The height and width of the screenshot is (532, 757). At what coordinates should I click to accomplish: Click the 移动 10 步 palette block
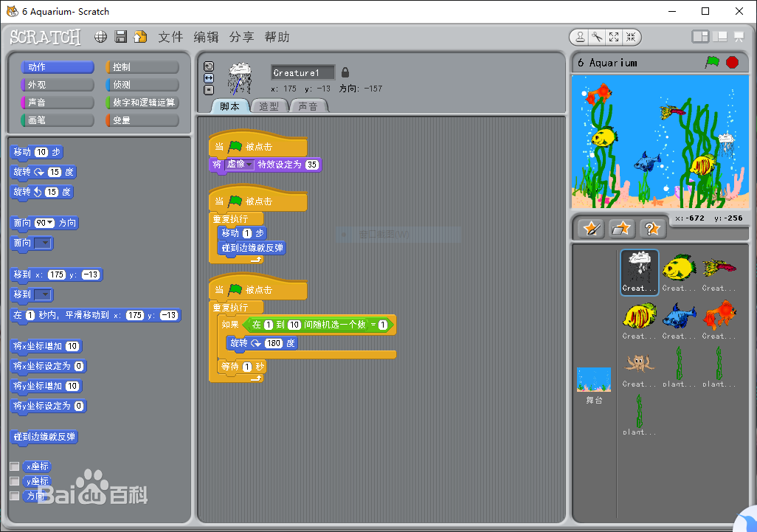click(x=37, y=153)
